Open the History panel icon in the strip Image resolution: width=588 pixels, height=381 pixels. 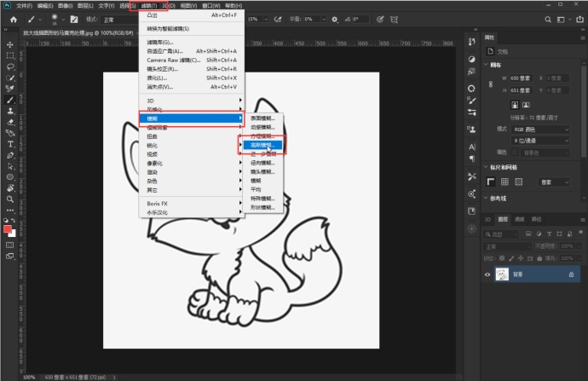tap(472, 42)
